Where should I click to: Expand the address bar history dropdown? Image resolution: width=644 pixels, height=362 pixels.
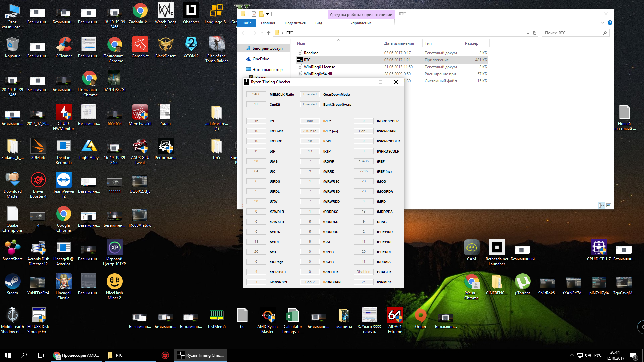(x=528, y=33)
